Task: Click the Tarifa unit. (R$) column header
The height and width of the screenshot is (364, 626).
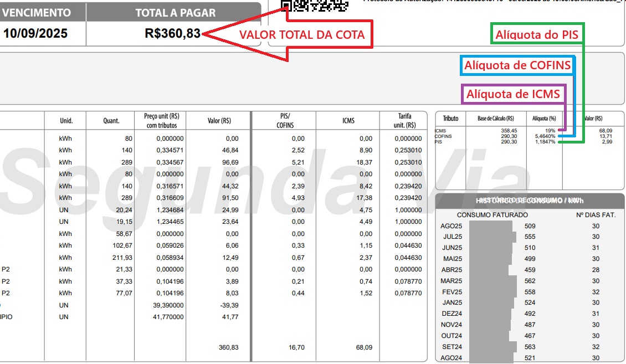Action: tap(404, 120)
